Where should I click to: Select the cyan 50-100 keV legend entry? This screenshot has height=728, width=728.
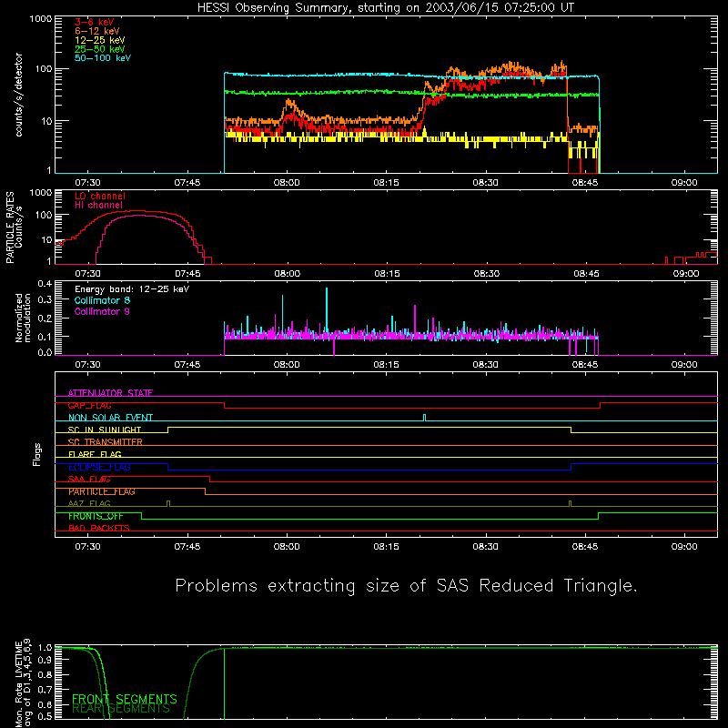point(103,58)
